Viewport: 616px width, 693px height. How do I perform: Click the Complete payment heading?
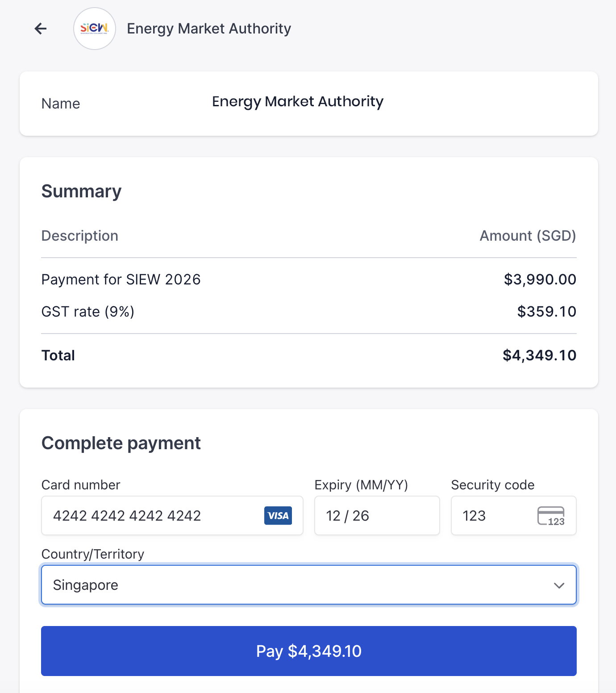(121, 443)
